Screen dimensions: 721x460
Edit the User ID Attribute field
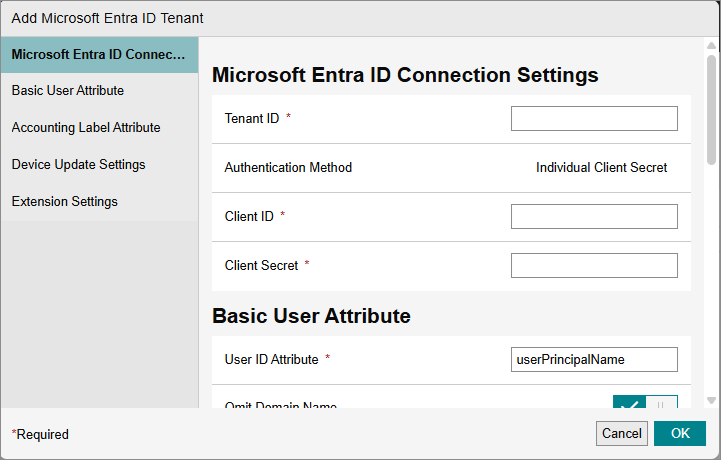click(x=594, y=359)
